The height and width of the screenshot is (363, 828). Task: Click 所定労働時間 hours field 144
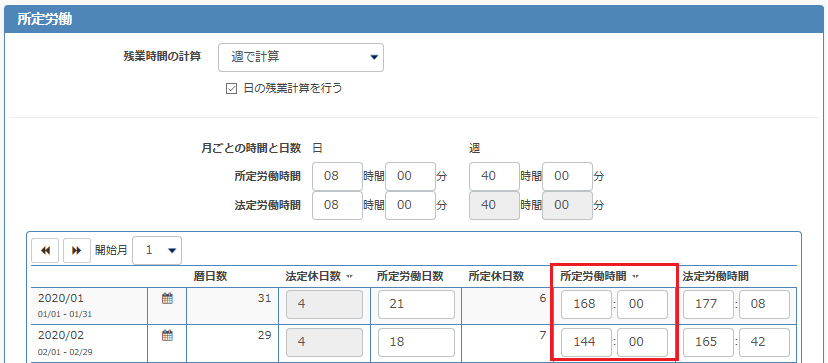pos(586,342)
